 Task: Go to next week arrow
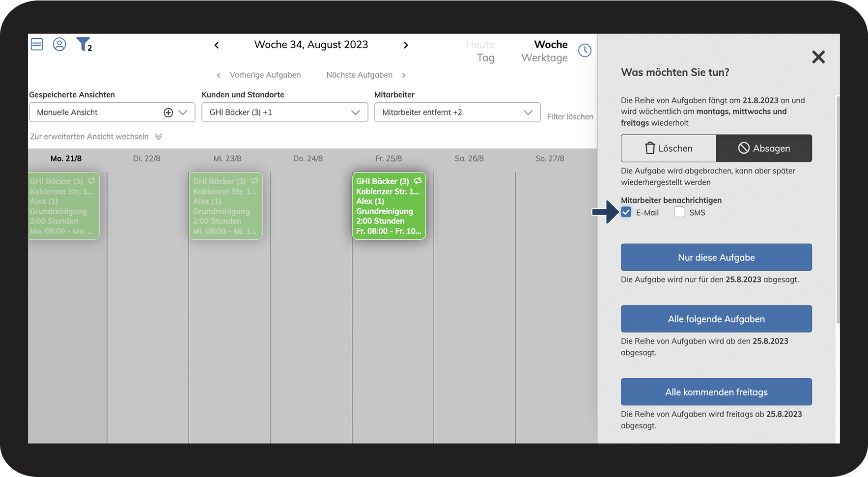[x=406, y=45]
